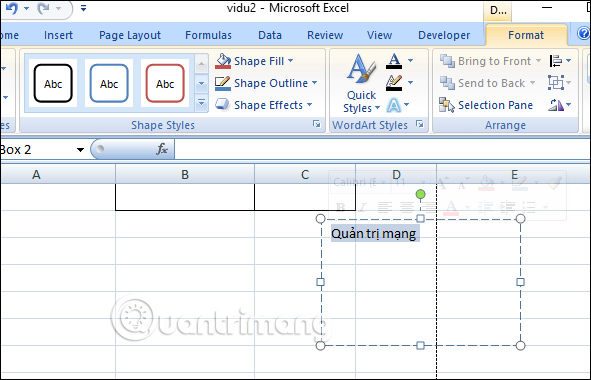
Task: Expand the full Shape Styles gallery
Action: [201, 103]
